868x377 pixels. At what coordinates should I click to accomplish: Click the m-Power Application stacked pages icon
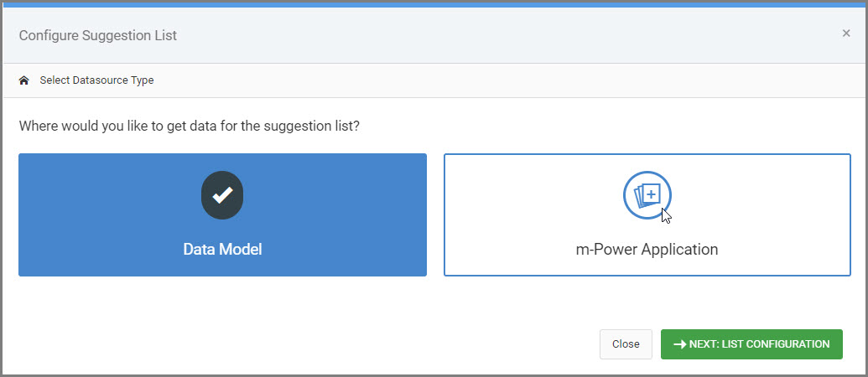647,195
